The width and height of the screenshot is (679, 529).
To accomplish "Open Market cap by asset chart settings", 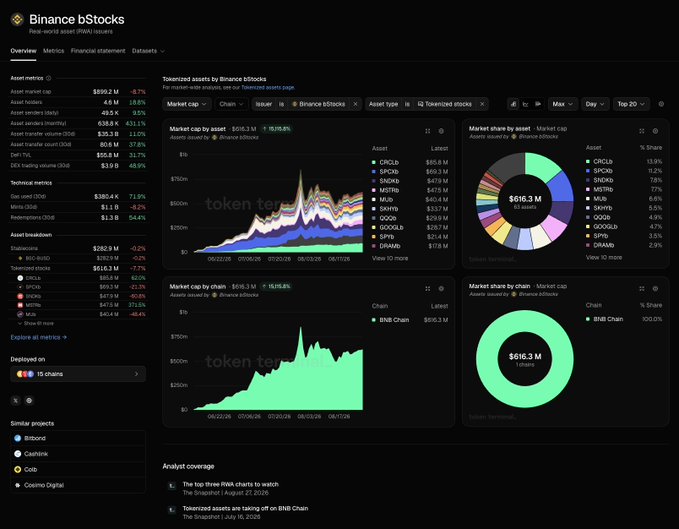I will [441, 131].
